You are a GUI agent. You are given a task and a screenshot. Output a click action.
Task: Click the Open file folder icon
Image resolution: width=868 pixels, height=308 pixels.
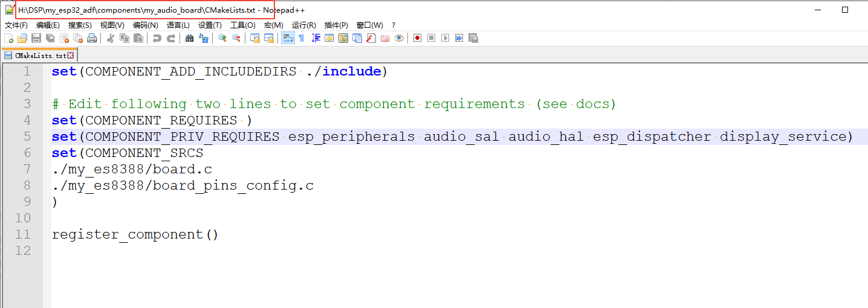(x=22, y=38)
